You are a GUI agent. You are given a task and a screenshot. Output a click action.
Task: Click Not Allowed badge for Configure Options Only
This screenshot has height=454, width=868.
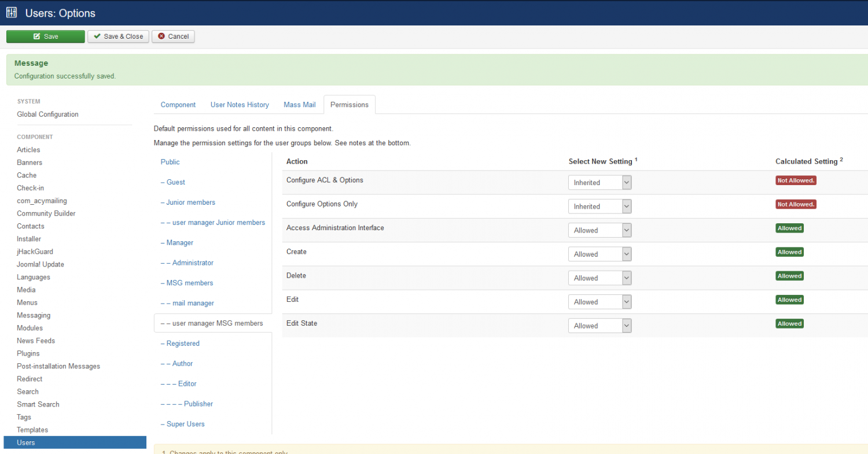796,204
